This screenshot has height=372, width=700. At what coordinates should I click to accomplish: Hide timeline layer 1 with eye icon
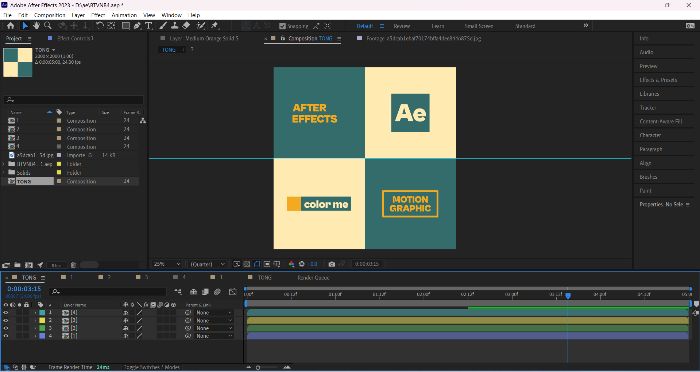(6, 313)
